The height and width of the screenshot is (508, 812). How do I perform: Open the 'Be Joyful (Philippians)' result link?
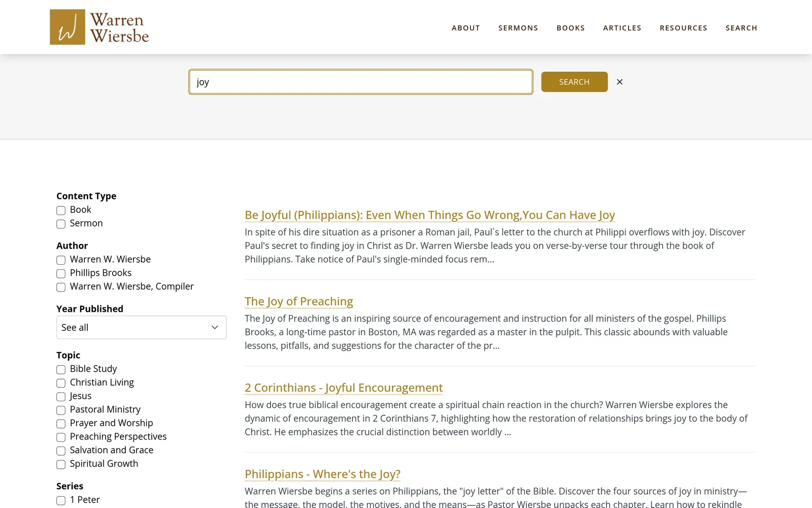429,215
